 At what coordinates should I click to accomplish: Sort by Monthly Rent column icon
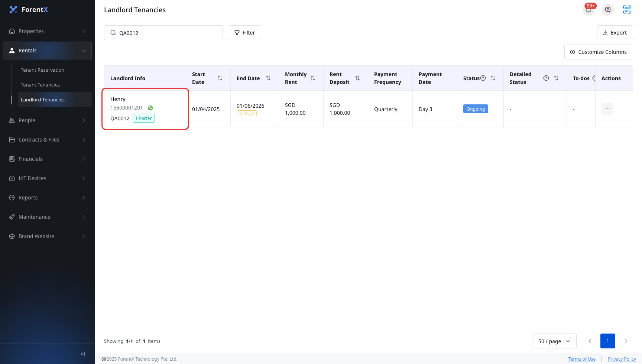(313, 78)
